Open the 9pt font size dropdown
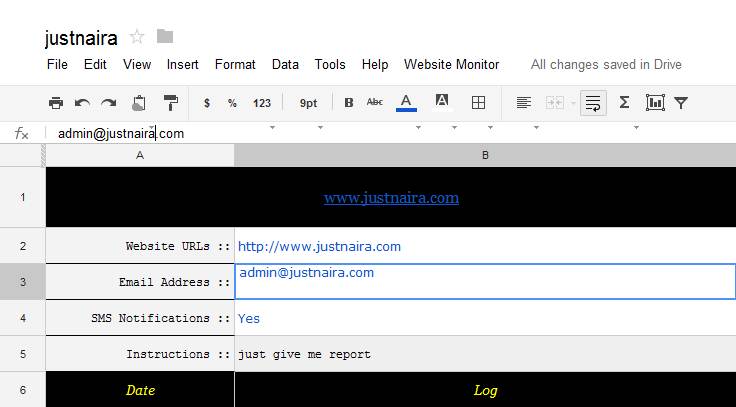Viewport: 736px width, 407px height. coord(308,103)
